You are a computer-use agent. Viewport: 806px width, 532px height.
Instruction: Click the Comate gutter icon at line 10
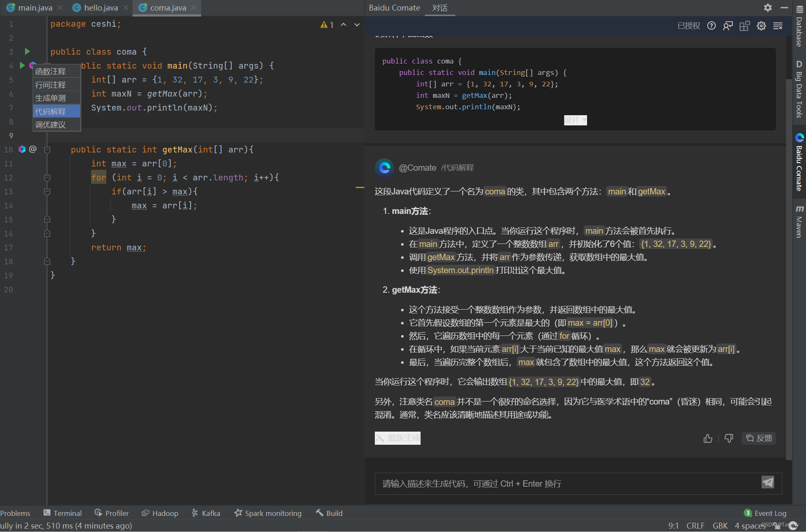coord(22,149)
